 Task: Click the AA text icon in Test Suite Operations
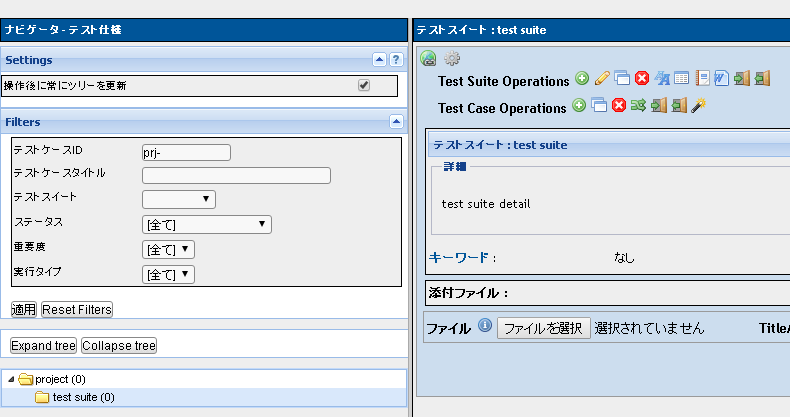[x=662, y=78]
